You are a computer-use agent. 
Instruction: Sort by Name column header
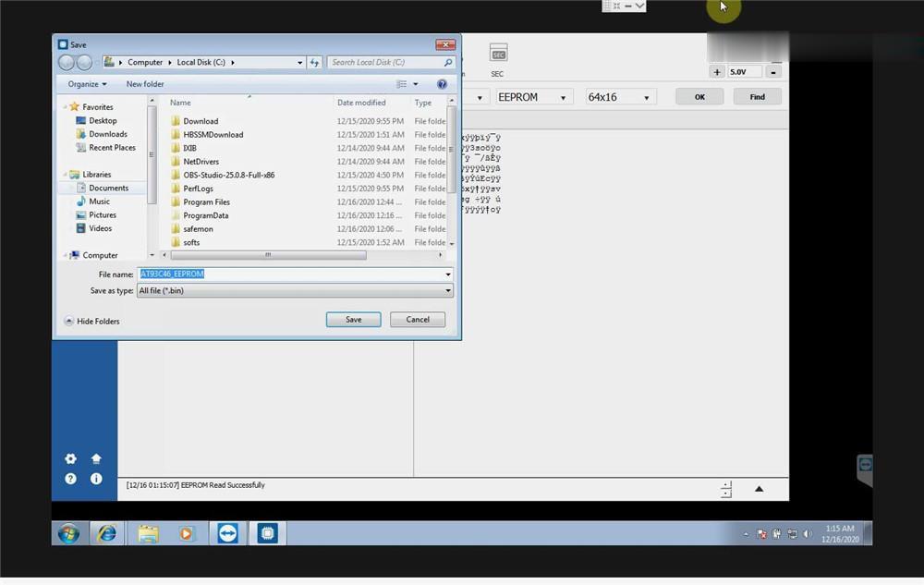coord(180,103)
